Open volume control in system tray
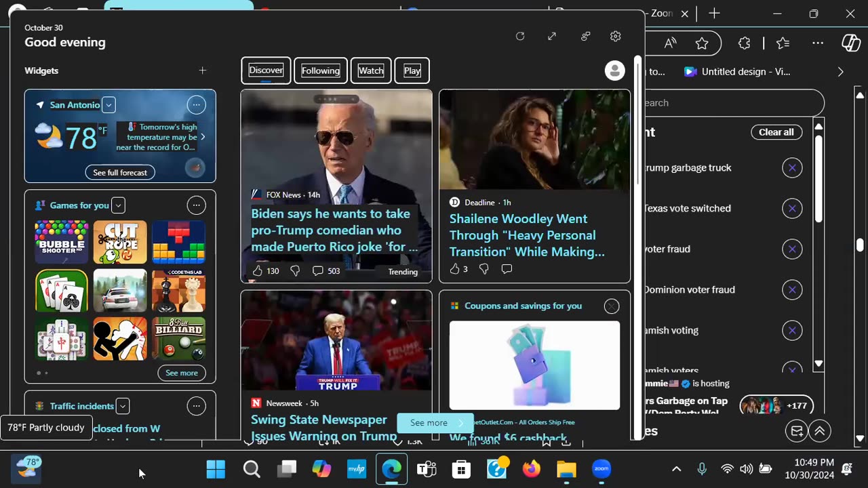 [x=746, y=469]
